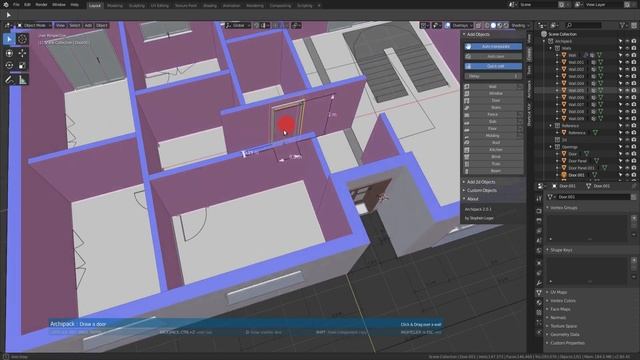
Task: Click the Wall icon in Add Objects
Action: click(x=467, y=87)
